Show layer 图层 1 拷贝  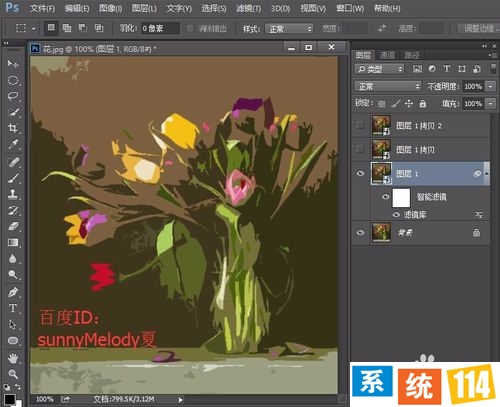(x=360, y=149)
